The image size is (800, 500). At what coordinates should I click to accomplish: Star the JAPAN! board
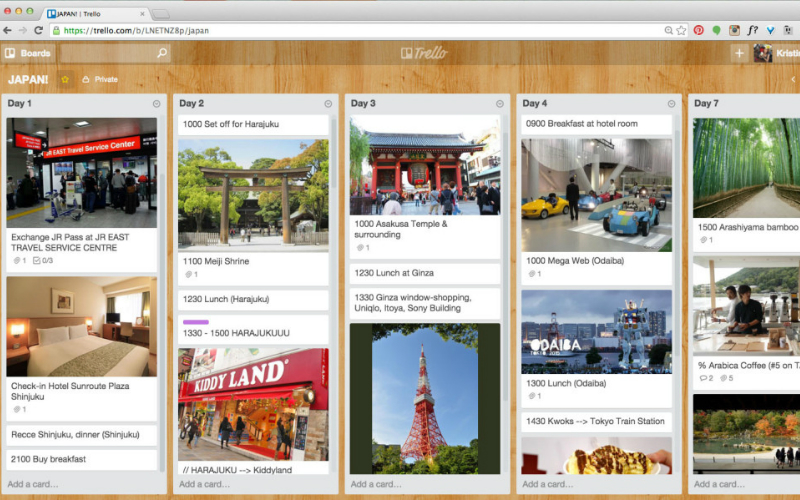65,80
